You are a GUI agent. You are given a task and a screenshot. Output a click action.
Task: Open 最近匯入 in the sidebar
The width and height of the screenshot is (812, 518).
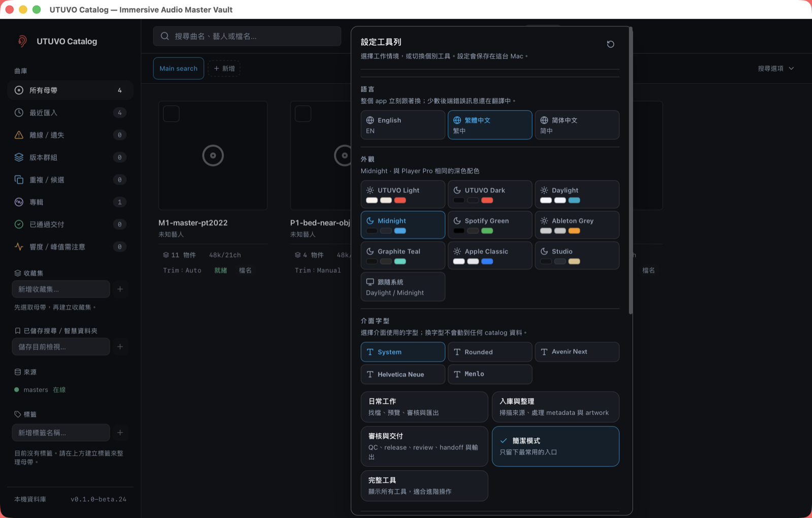click(x=71, y=113)
